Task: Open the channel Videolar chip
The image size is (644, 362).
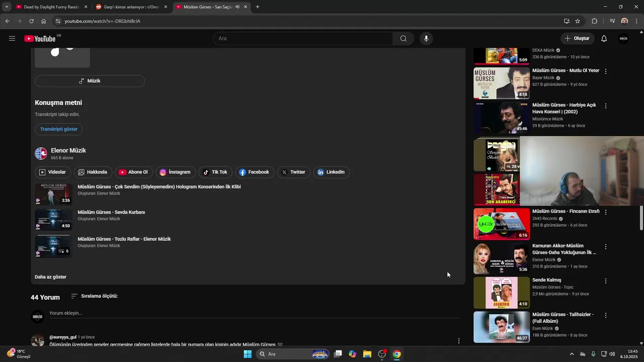Action: click(x=53, y=172)
